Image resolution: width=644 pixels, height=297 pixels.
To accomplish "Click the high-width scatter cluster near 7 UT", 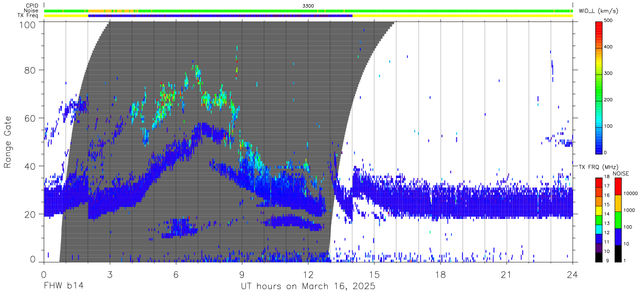I will point(198,72).
